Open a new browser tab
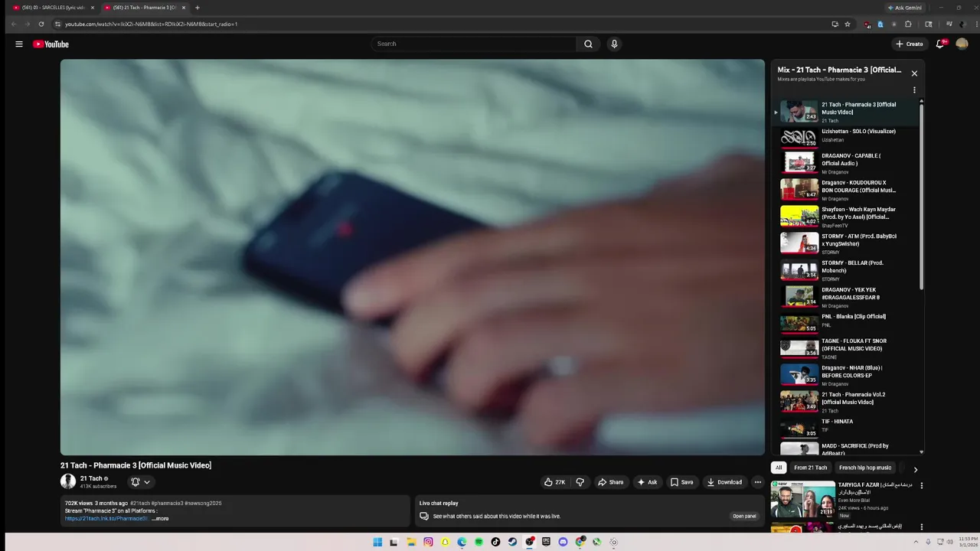This screenshot has width=980, height=551. point(197,8)
